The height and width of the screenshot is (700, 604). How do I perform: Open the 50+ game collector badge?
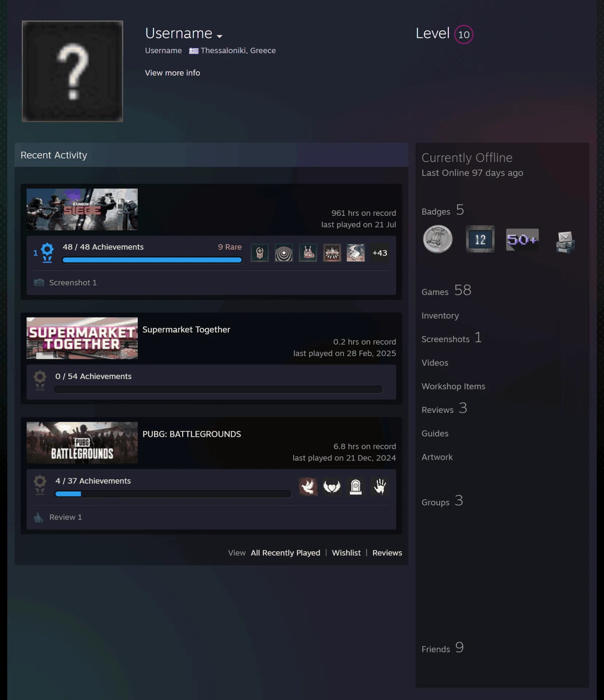point(522,240)
